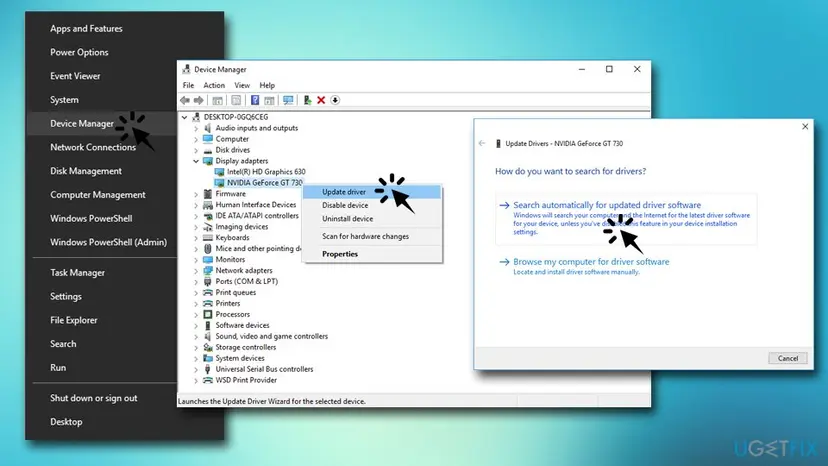The height and width of the screenshot is (466, 828).
Task: Click the Network adapters category icon
Action: [208, 271]
